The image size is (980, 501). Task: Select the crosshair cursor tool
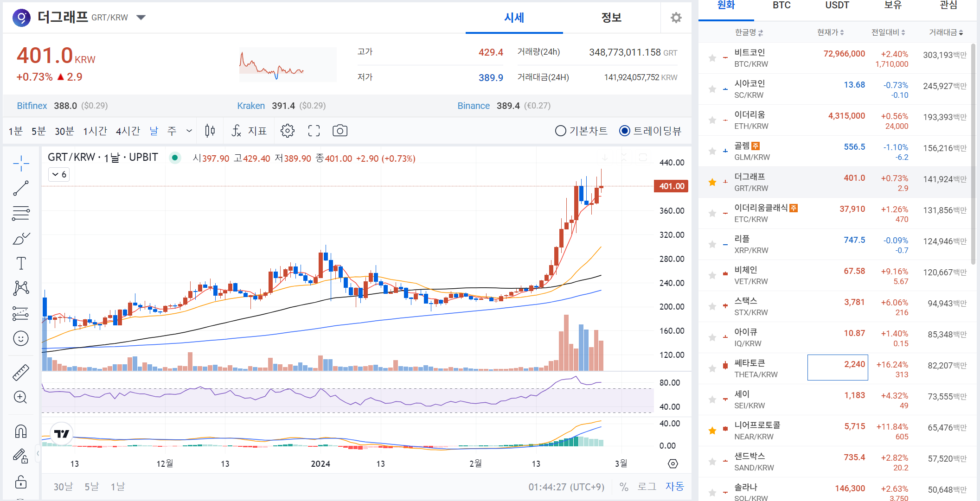pos(21,164)
